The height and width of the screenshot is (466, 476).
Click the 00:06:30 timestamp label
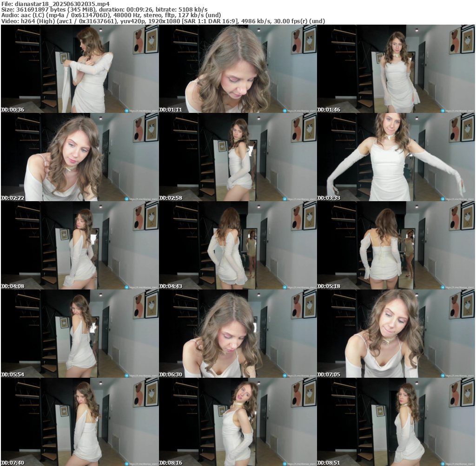click(171, 374)
